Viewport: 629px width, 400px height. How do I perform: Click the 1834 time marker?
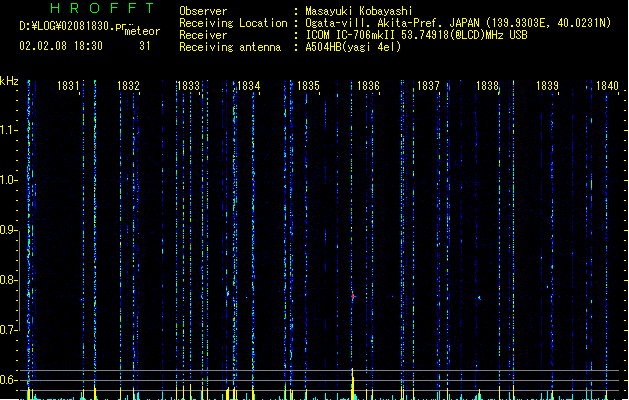249,85
